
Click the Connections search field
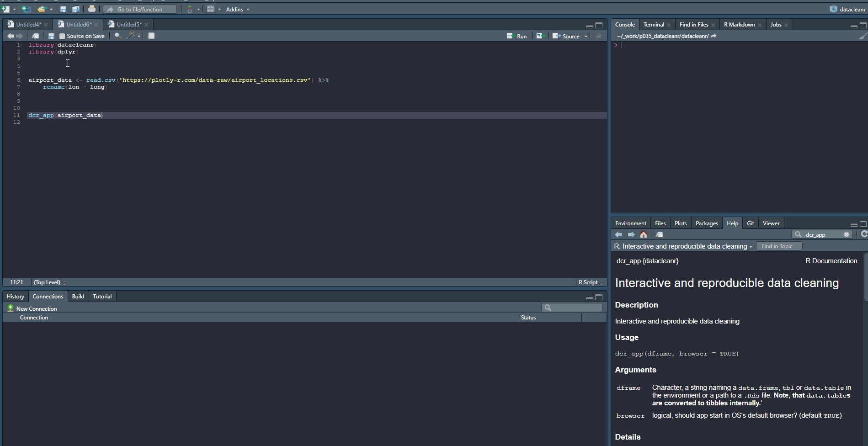click(572, 308)
